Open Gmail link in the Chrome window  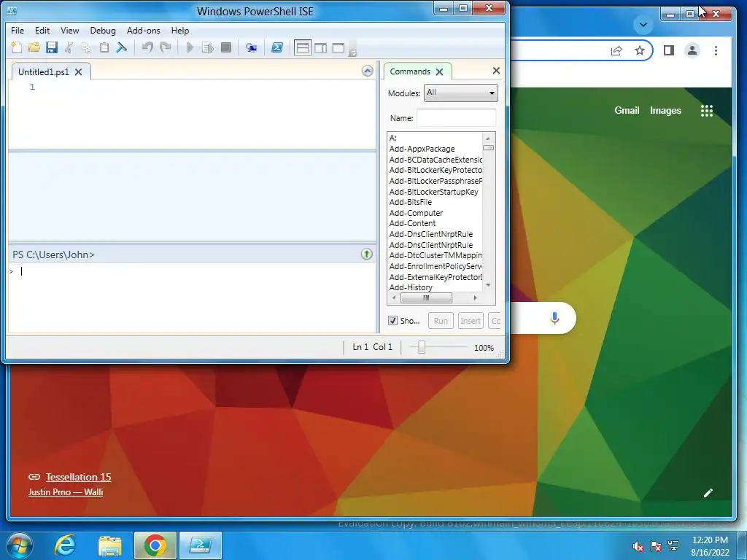point(627,111)
